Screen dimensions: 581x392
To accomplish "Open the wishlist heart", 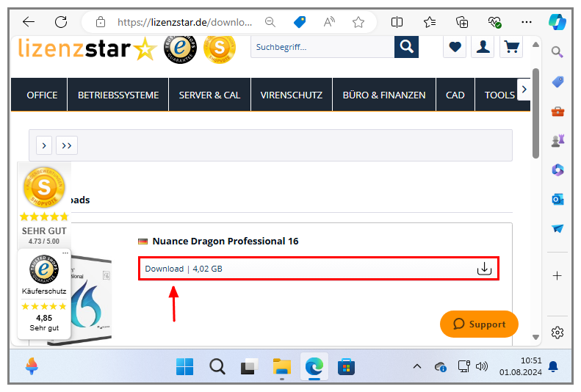I will tap(455, 47).
